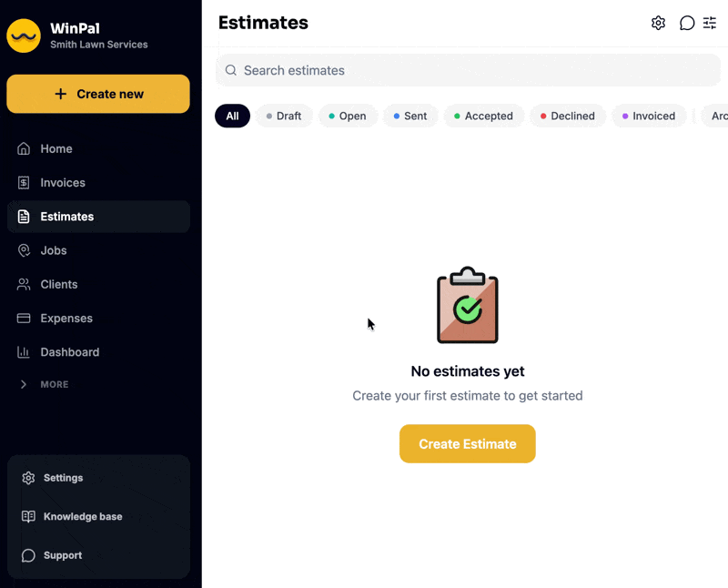
Task: Filter estimates by Declined status
Action: [567, 116]
